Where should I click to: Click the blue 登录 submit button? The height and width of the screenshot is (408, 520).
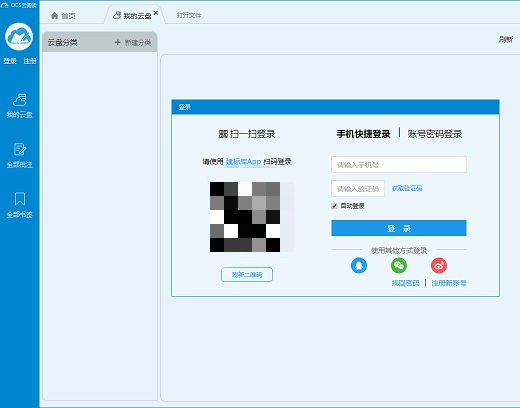(x=399, y=228)
